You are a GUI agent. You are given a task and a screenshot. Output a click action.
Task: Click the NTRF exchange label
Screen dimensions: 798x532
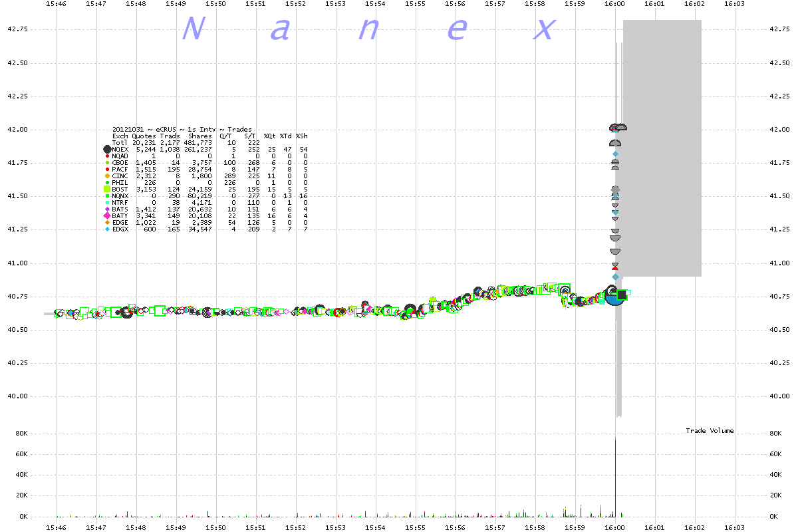(120, 202)
